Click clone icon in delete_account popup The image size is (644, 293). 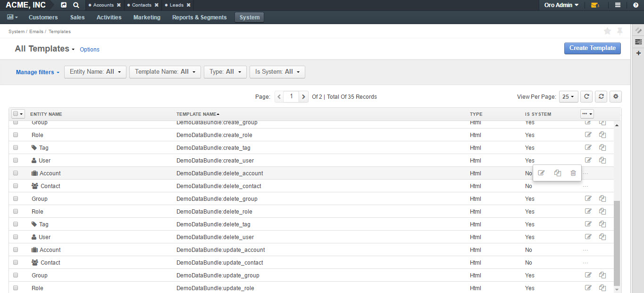pyautogui.click(x=557, y=173)
